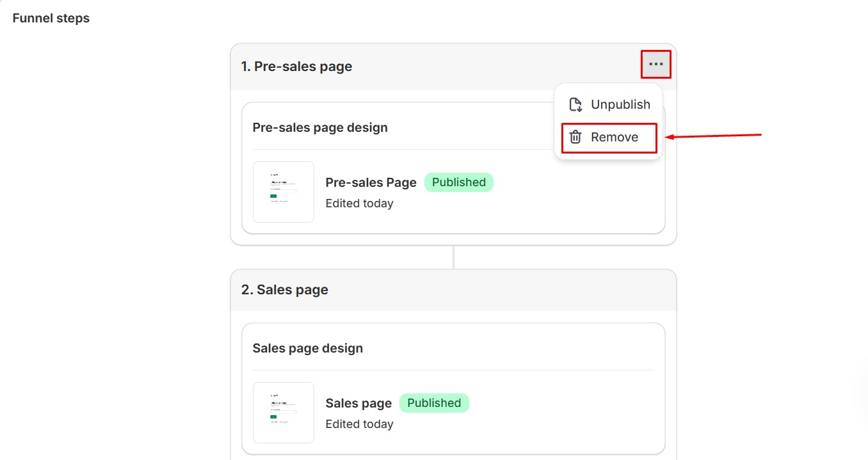Click the connector line between funnel steps
This screenshot has width=868, height=460.
[x=453, y=257]
